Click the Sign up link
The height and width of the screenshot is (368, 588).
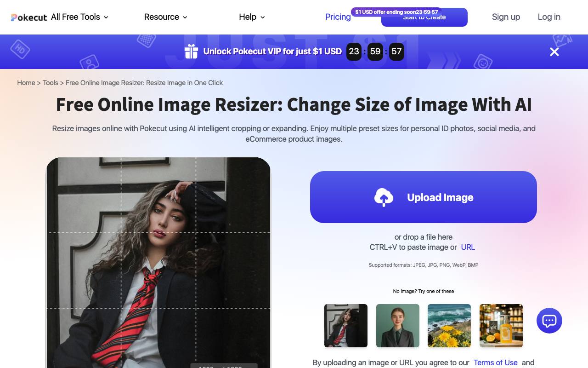click(506, 17)
